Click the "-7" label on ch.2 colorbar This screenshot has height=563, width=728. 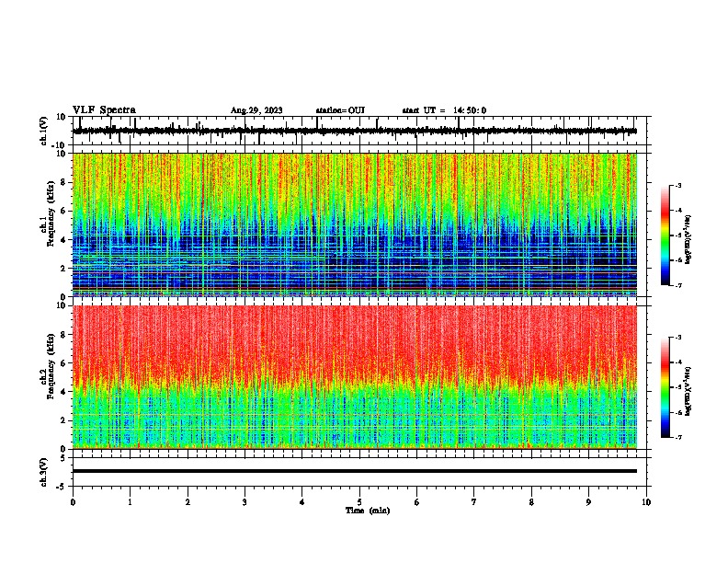pos(678,438)
